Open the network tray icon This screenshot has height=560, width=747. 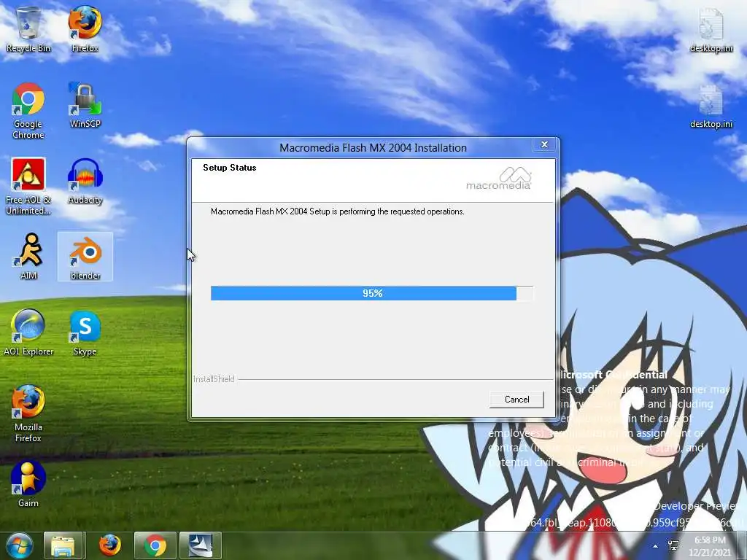(673, 545)
